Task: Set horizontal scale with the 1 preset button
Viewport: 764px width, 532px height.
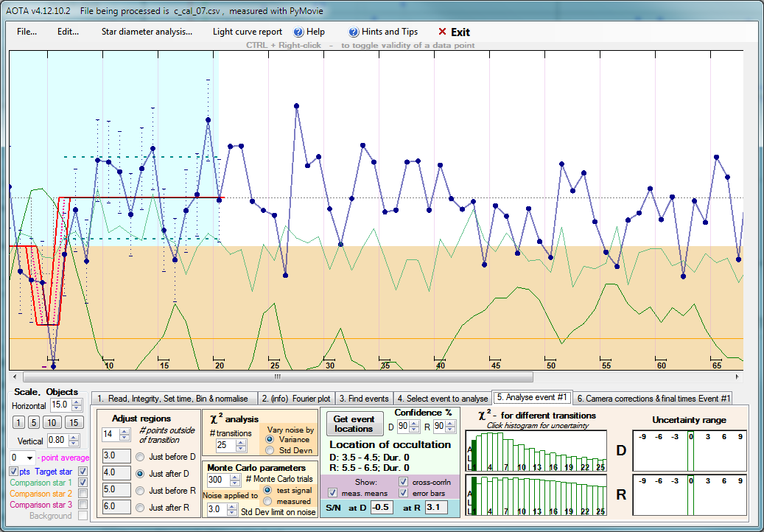Action: pyautogui.click(x=18, y=422)
